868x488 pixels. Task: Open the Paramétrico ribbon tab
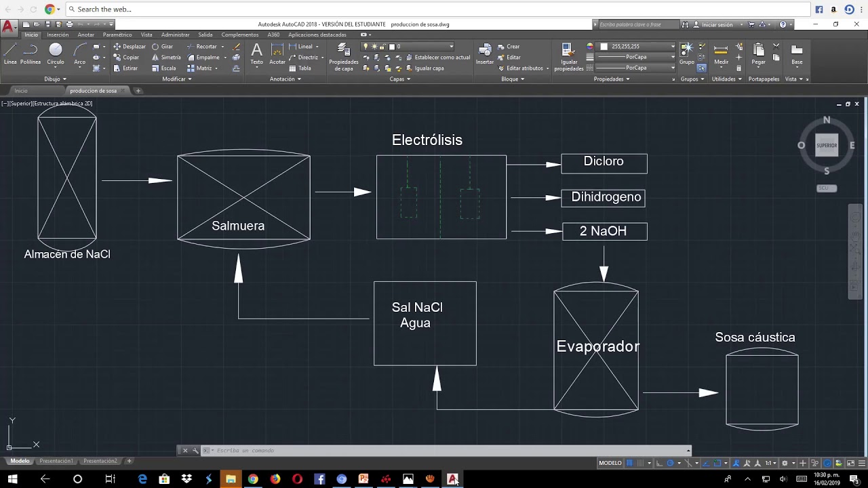[117, 35]
